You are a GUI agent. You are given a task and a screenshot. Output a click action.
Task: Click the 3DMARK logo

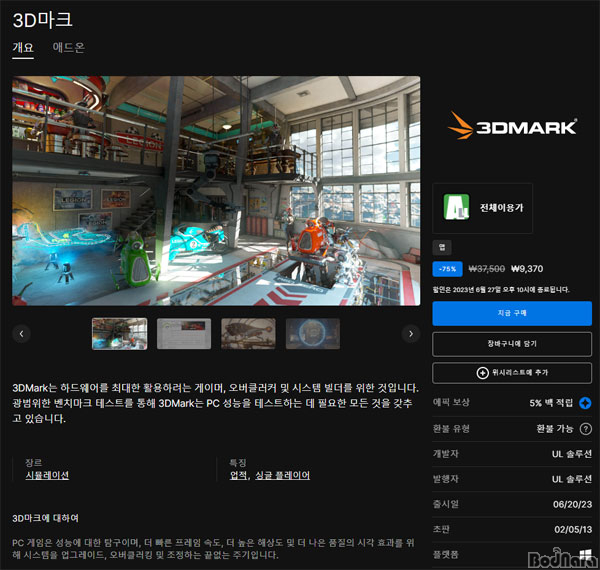coord(512,125)
